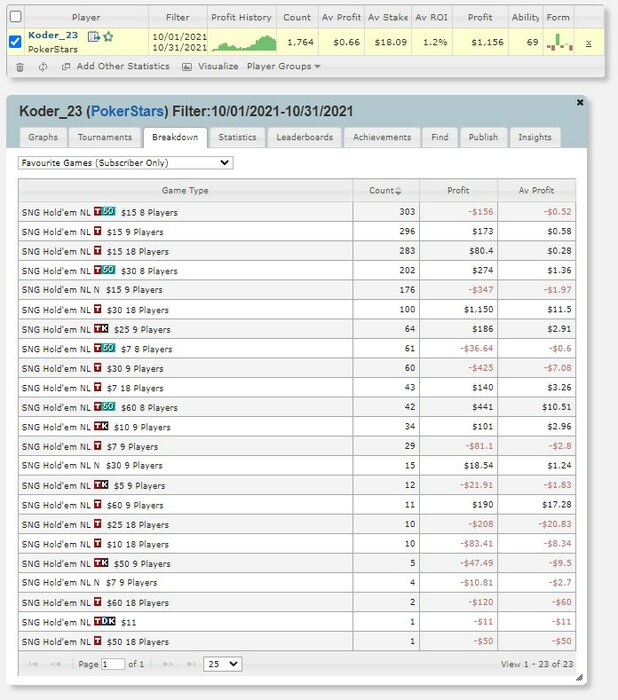The width and height of the screenshot is (618, 700).
Task: Click the turbo icon on $60 9 Players row
Action: [x=98, y=504]
